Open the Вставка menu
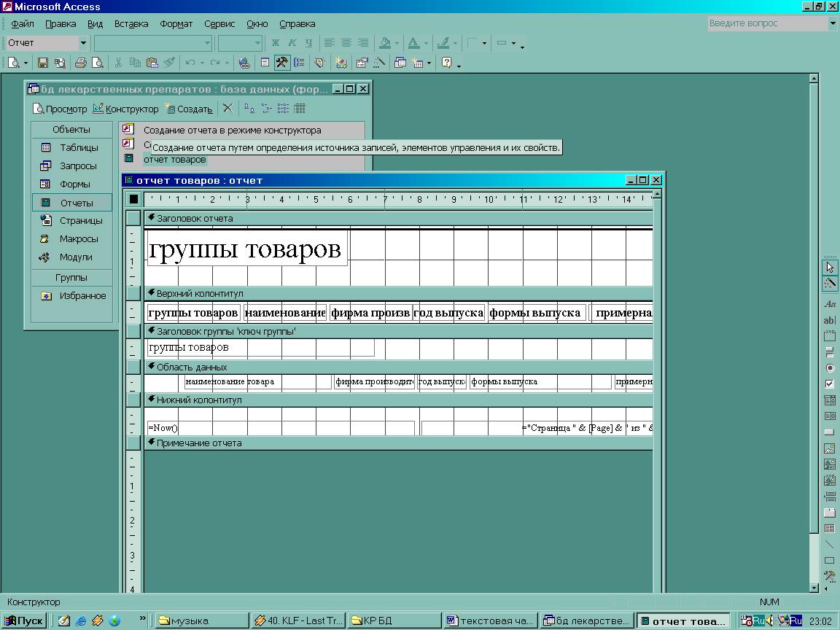 pyautogui.click(x=131, y=23)
